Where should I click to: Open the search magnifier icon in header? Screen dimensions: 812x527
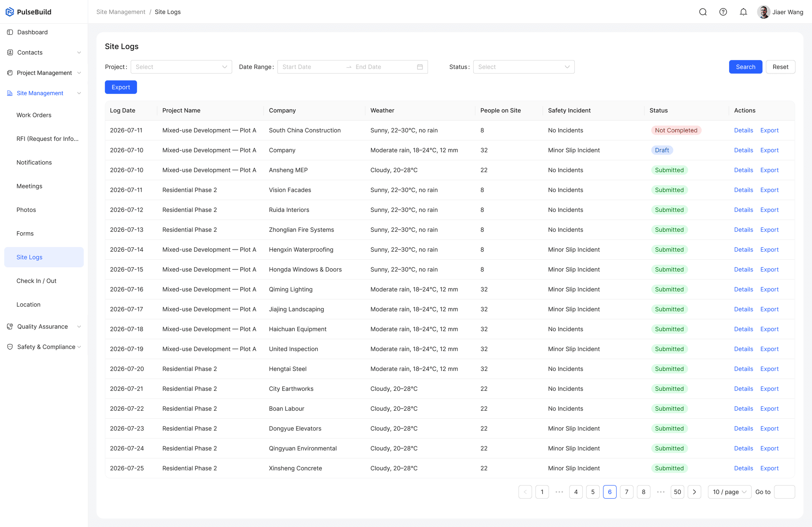[x=703, y=12]
